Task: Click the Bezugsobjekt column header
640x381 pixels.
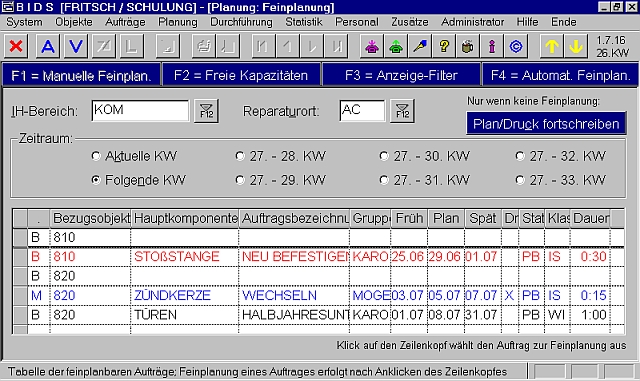Action: pyautogui.click(x=91, y=218)
